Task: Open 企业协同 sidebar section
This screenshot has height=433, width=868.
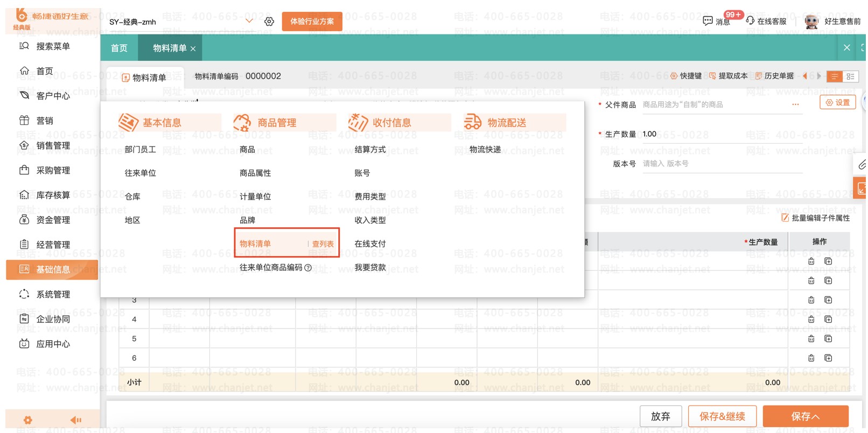Action: pyautogui.click(x=45, y=319)
